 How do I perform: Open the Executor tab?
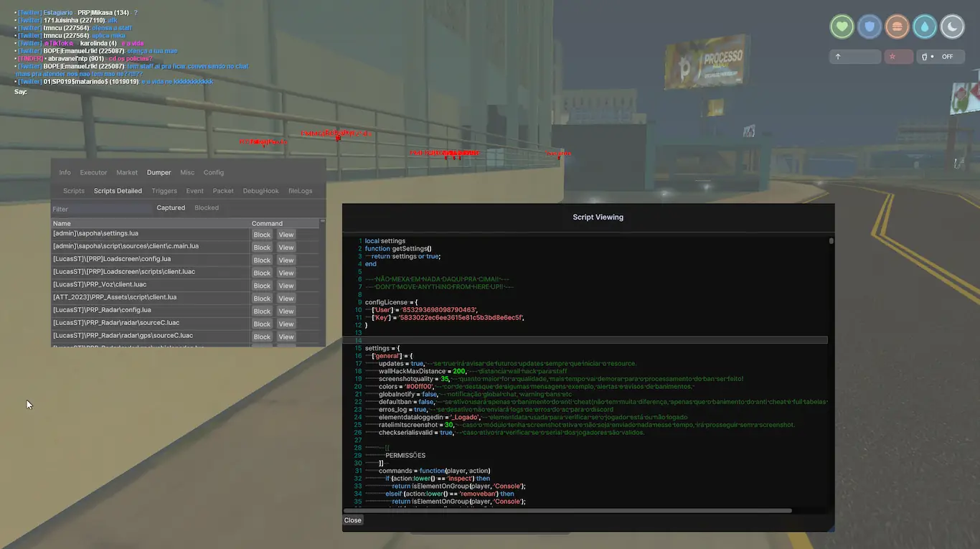pos(93,173)
